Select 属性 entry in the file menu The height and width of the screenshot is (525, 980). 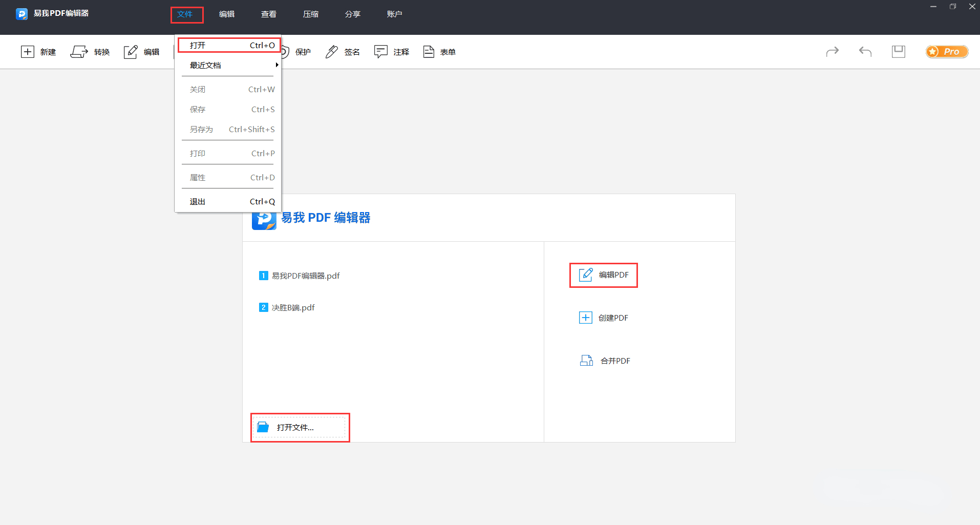pyautogui.click(x=228, y=177)
